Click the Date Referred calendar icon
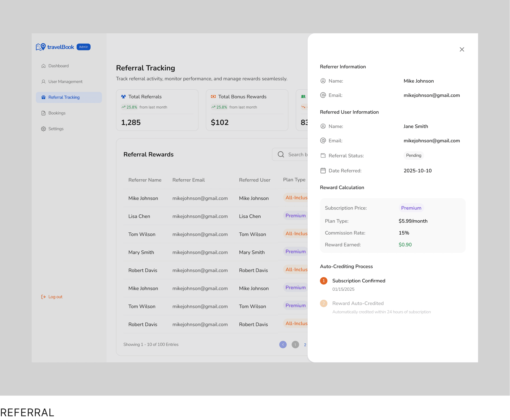The image size is (510, 420). tap(323, 171)
